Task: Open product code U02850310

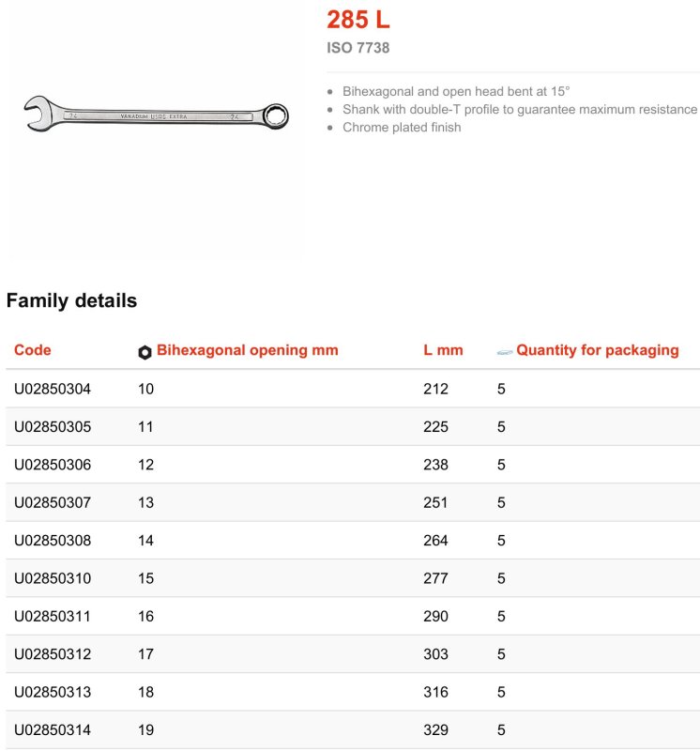Action: coord(53,578)
